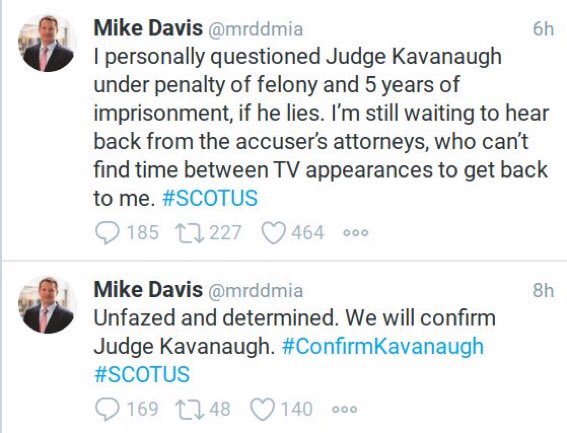
Task: Open Mike Davis profile from second tweet name
Action: pos(148,289)
